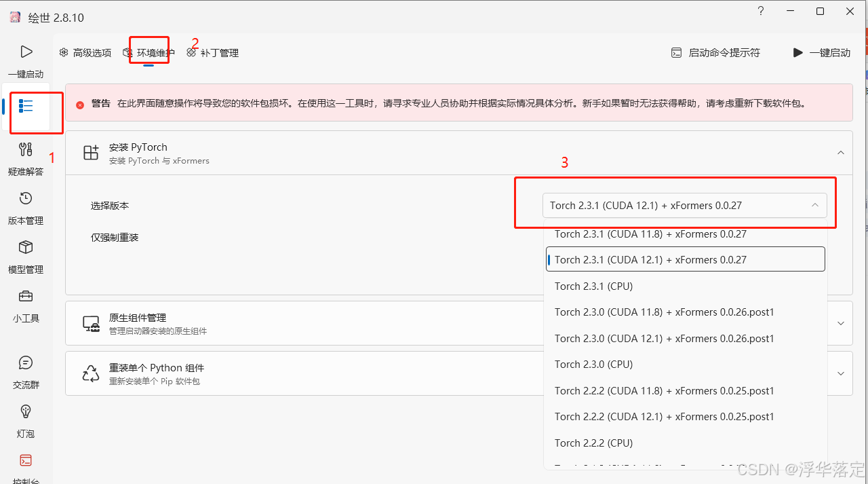Viewport: 868px width, 484px height.
Task: Click the 重装单个 Python 组件 recycle icon
Action: 91,373
